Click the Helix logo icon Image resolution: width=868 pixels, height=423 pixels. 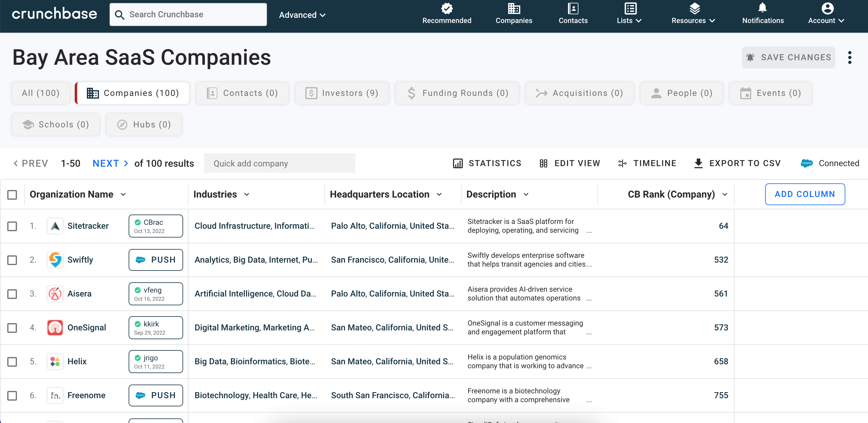55,362
